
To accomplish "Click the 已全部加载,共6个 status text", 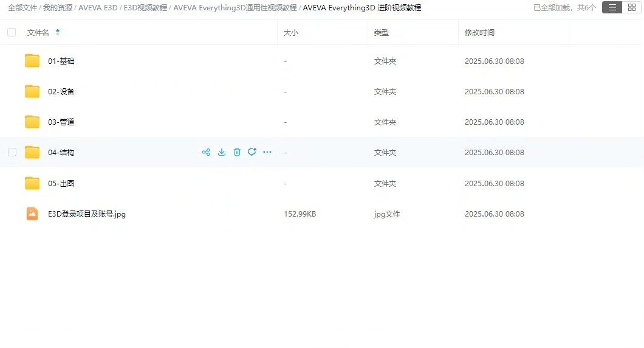I will tap(564, 7).
